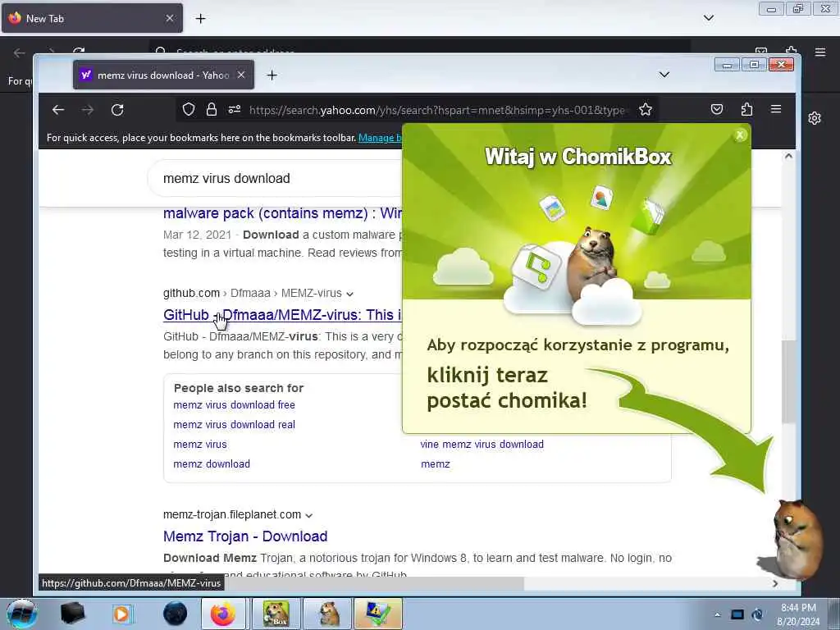Open the black box taskbar icon
840x630 pixels.
tap(72, 614)
